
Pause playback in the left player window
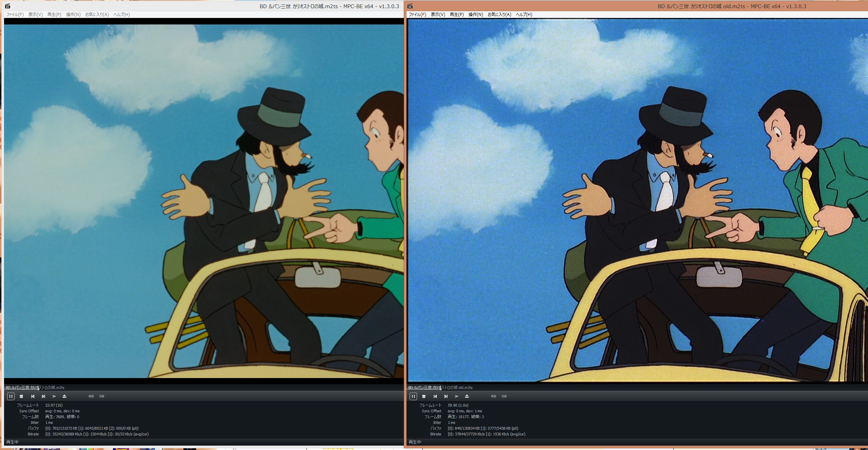(x=11, y=396)
